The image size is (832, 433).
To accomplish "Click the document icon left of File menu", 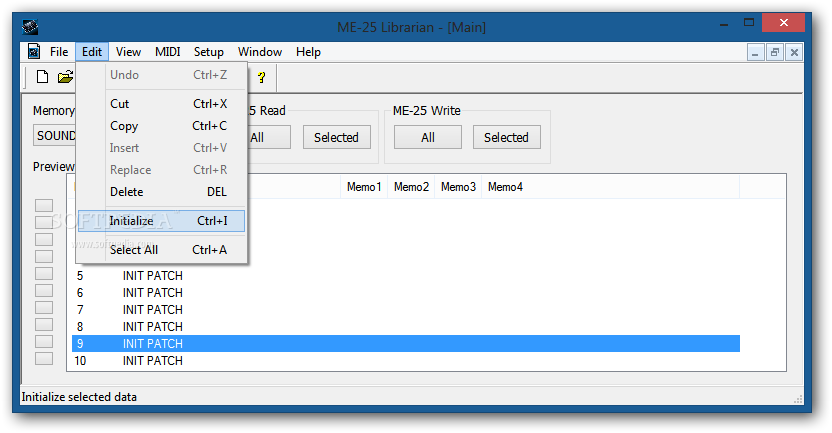I will click(34, 52).
